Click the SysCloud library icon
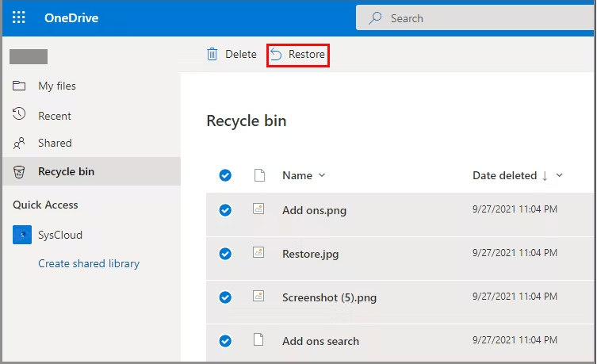The height and width of the screenshot is (364, 597). (x=21, y=235)
